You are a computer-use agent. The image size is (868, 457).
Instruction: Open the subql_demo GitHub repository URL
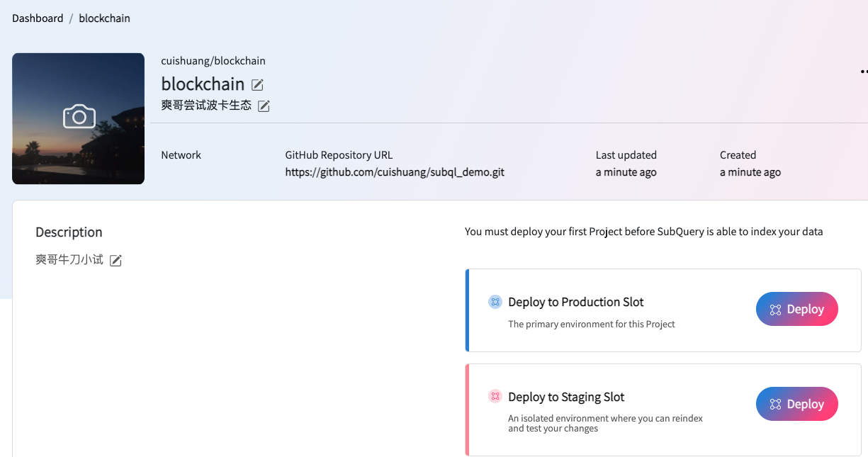(395, 172)
